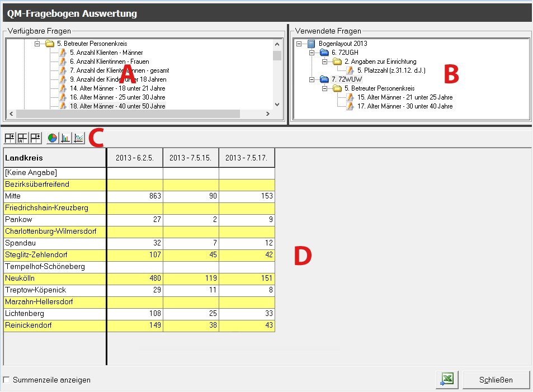Select 5. Anzahl Klienten - Männer question

(x=106, y=53)
